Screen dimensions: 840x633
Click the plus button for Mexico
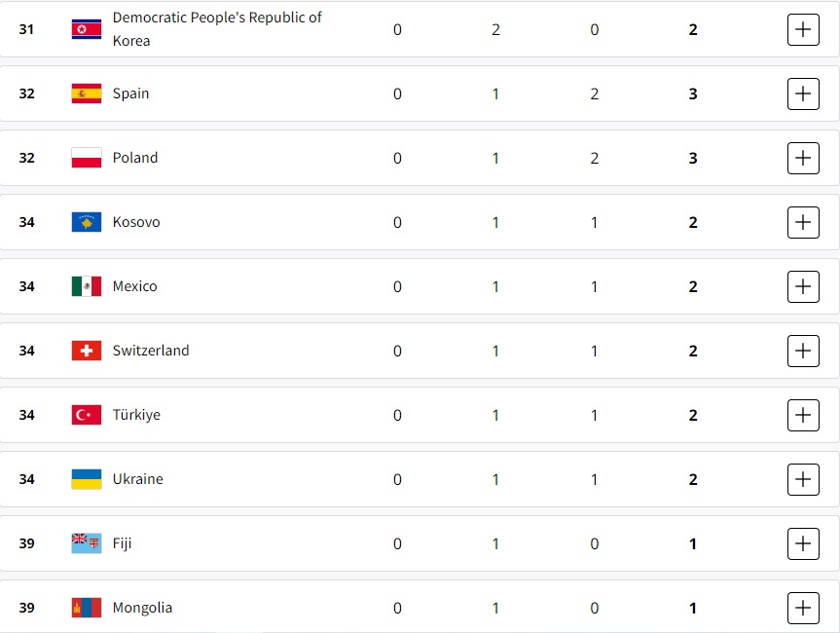pyautogui.click(x=803, y=286)
